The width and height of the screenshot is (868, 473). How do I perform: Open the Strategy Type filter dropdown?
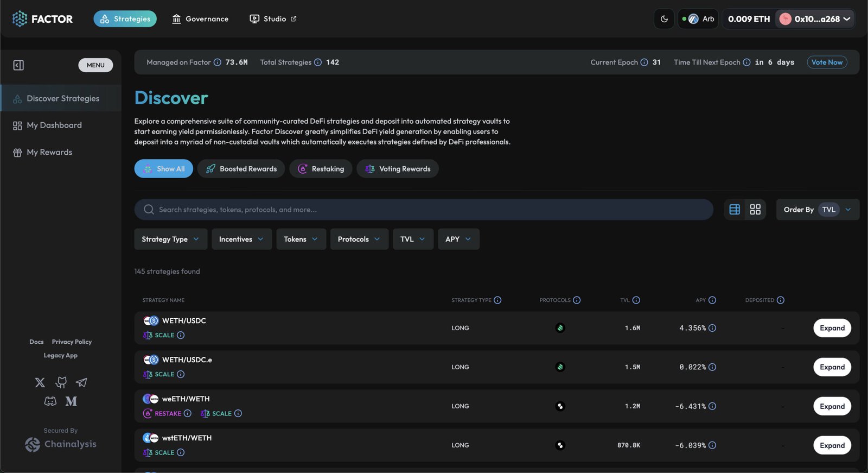(170, 239)
